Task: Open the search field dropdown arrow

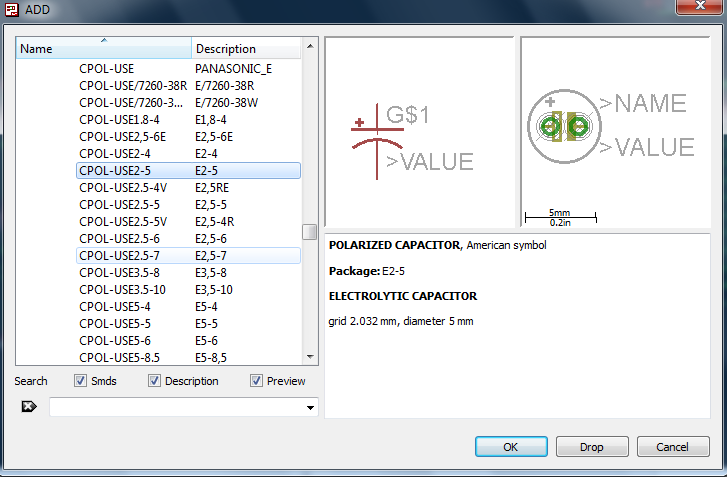Action: pos(310,407)
